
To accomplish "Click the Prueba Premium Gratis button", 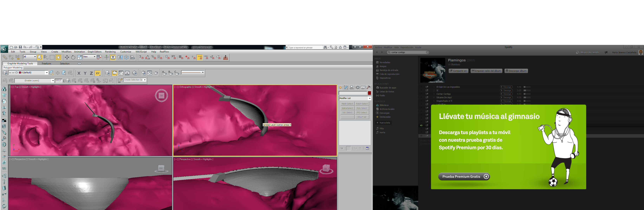I will [x=464, y=176].
